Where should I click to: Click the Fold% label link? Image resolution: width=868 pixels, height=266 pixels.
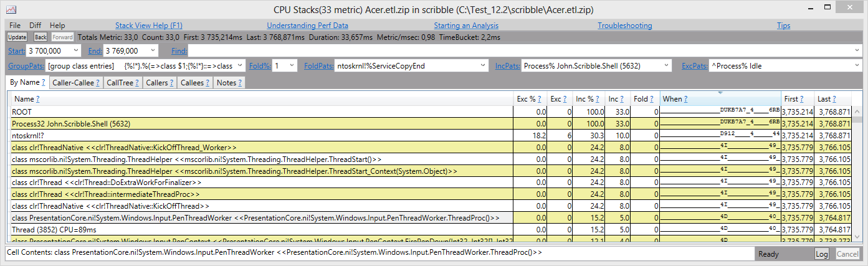(x=259, y=65)
